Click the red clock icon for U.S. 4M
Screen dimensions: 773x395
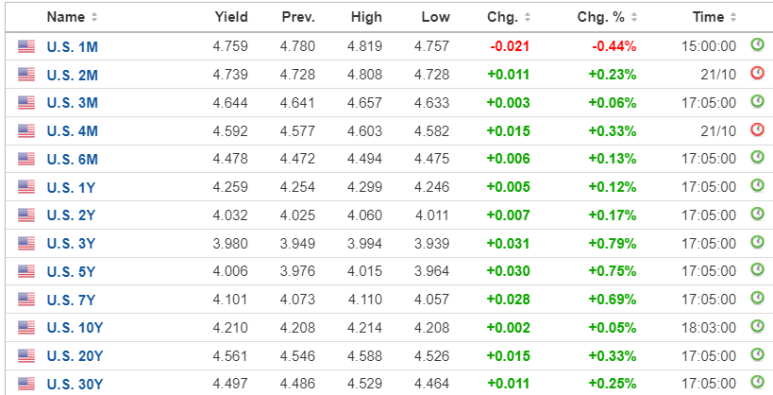[757, 130]
